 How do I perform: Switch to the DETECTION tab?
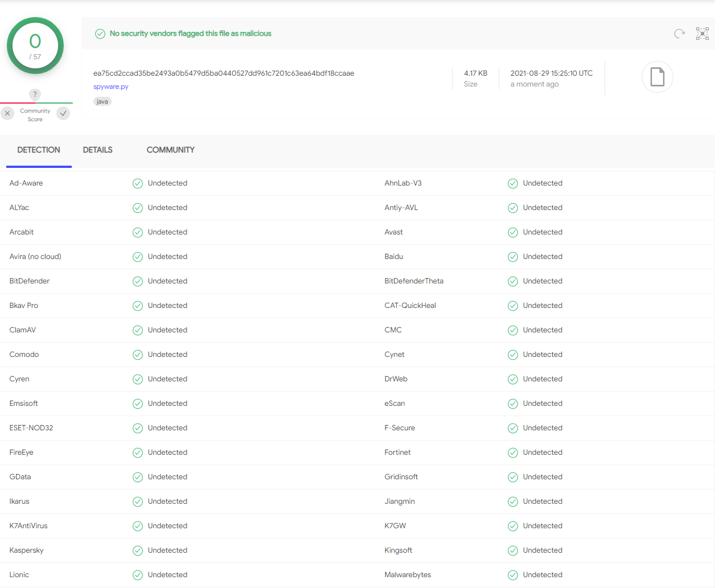pos(39,150)
